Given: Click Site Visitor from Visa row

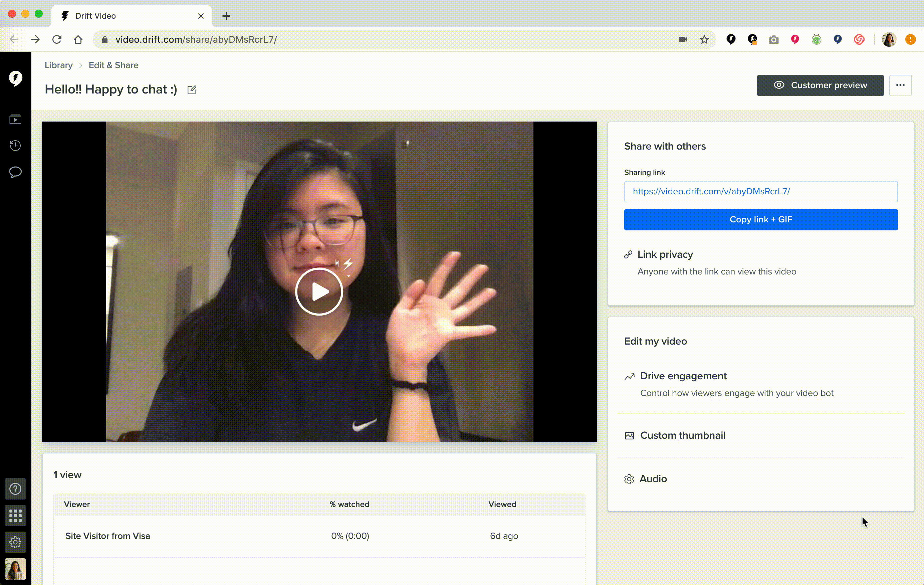Looking at the screenshot, I should coord(319,536).
